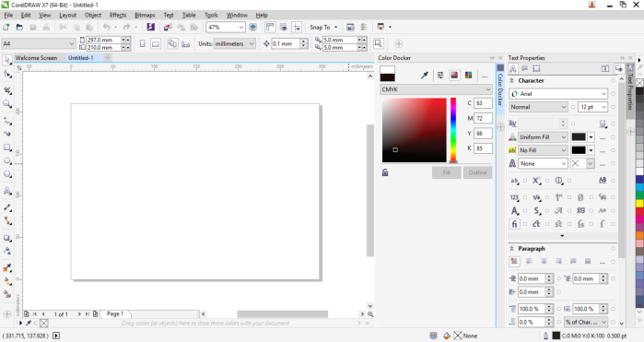Click Search Content icon in toolbar

point(150,27)
